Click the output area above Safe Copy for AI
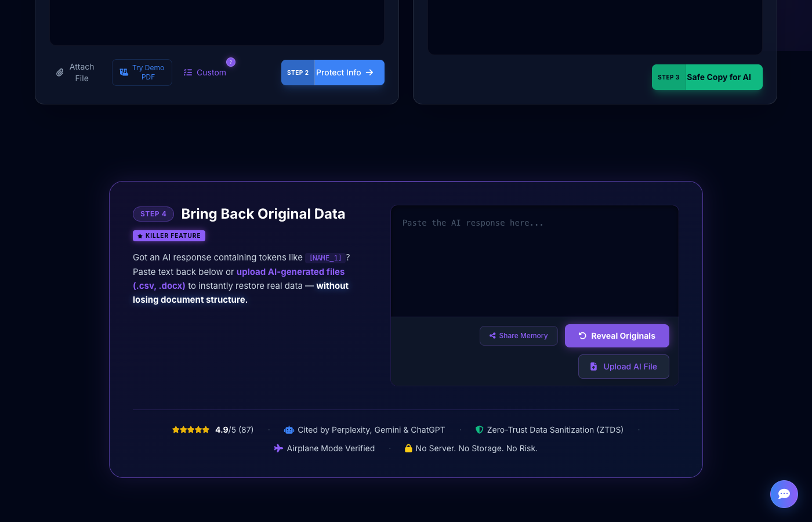Image resolution: width=812 pixels, height=522 pixels. pyautogui.click(x=595, y=27)
